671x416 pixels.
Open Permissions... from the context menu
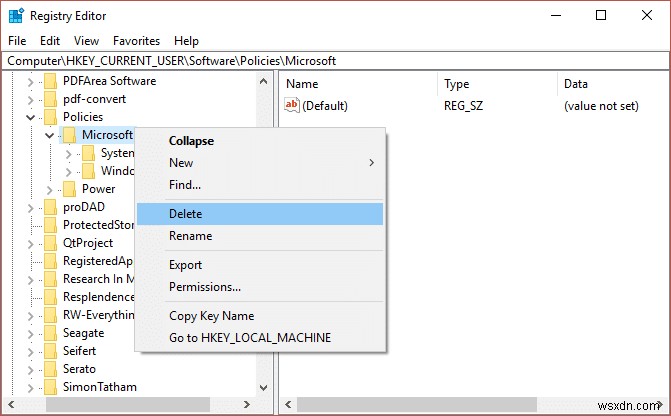(x=260, y=287)
